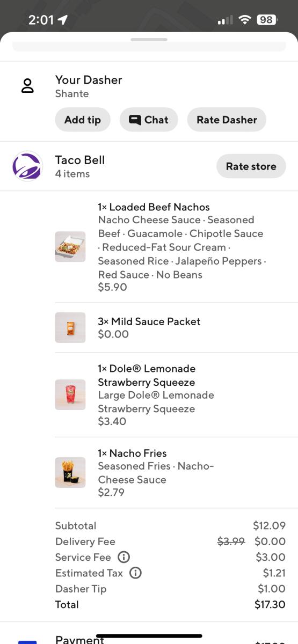
Task: Tap the Estimated Tax info icon
Action: click(x=136, y=573)
